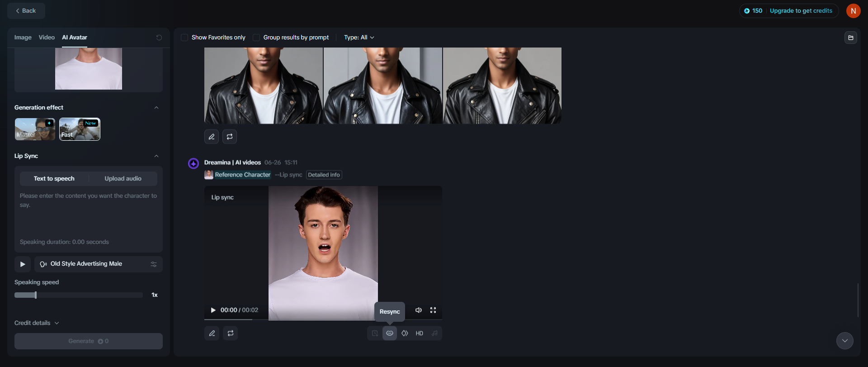This screenshot has width=868, height=367.
Task: Click the HD upscale icon
Action: (420, 333)
